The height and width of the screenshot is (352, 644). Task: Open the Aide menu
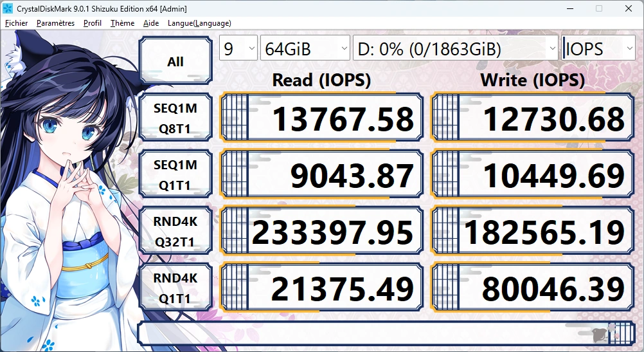pyautogui.click(x=151, y=23)
